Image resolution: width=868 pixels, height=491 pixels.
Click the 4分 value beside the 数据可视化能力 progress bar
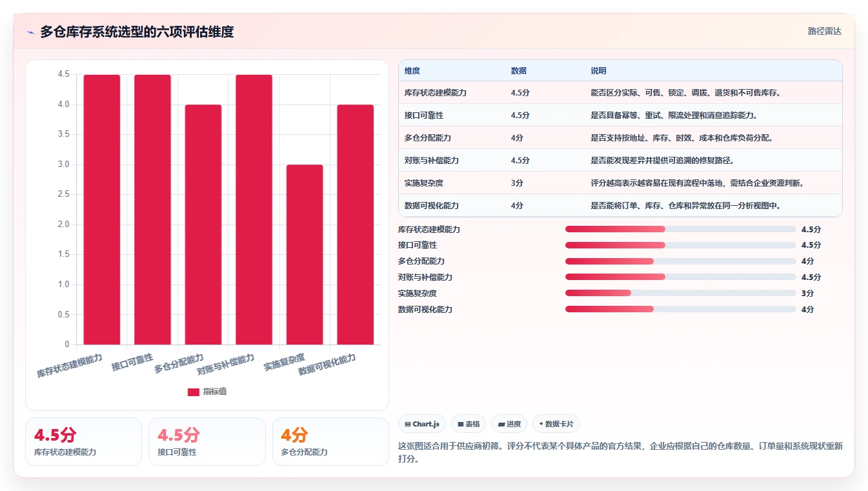(807, 310)
